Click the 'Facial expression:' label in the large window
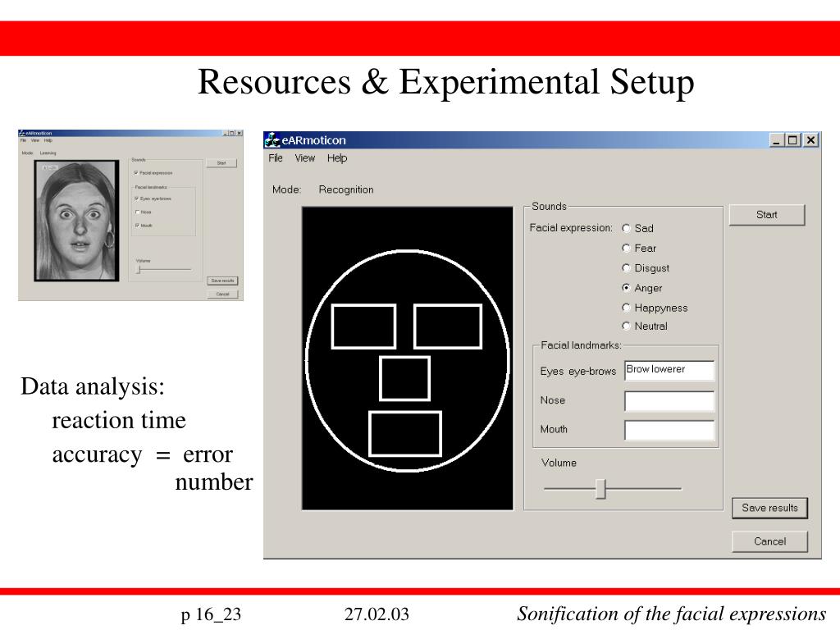 tap(571, 228)
